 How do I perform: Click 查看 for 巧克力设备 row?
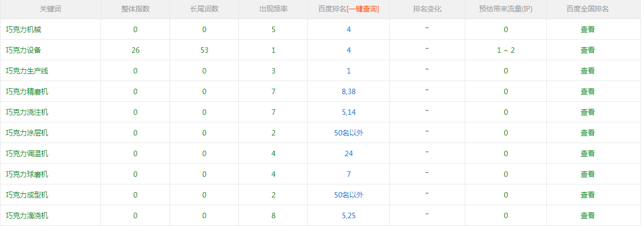coord(588,50)
